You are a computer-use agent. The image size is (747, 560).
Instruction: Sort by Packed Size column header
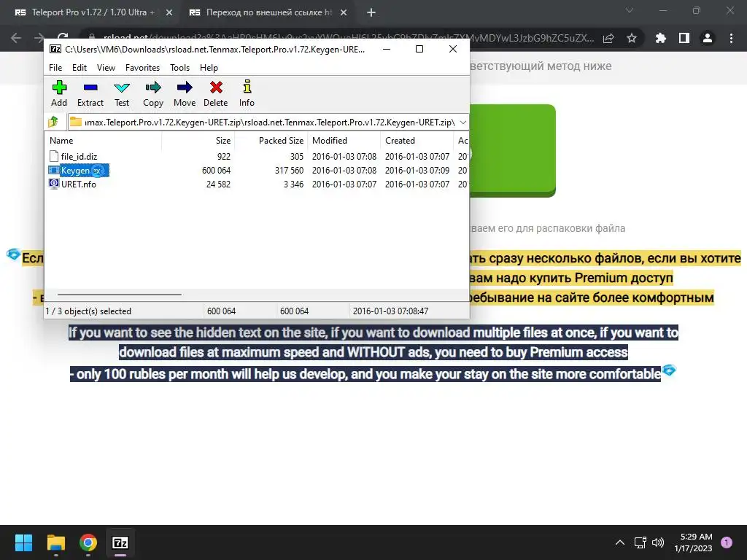click(271, 141)
